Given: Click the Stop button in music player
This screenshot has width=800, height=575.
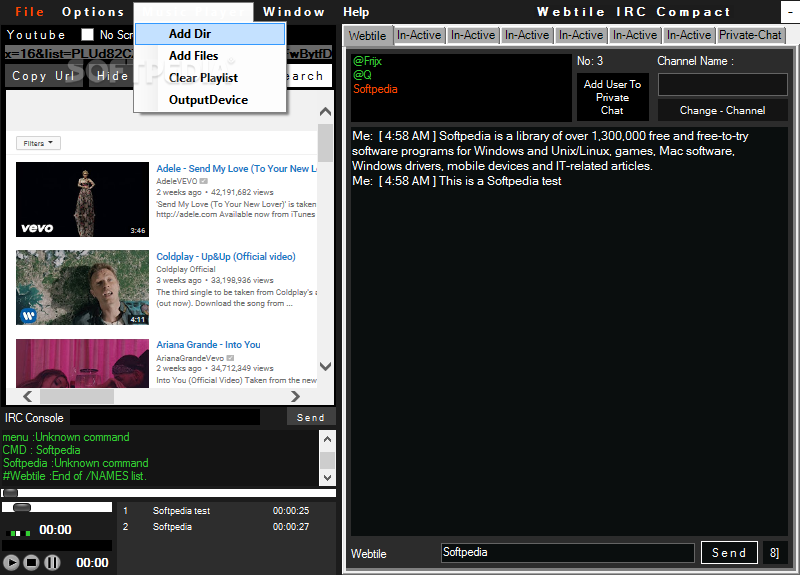Looking at the screenshot, I should [x=32, y=562].
